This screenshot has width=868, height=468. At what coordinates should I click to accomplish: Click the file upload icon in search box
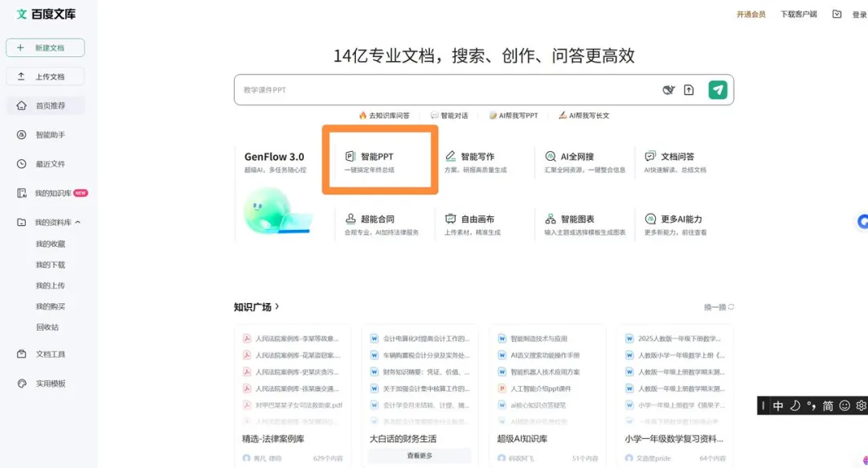coord(689,90)
